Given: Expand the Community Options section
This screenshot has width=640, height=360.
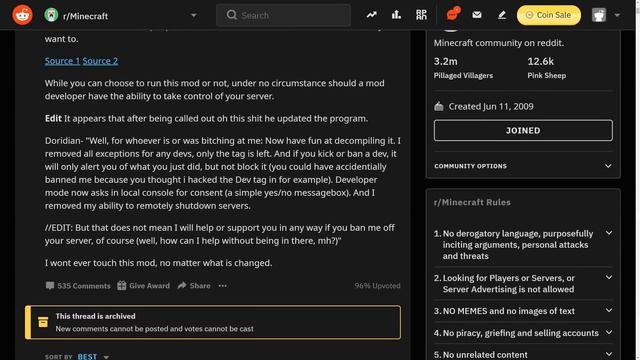Looking at the screenshot, I should click(x=523, y=166).
